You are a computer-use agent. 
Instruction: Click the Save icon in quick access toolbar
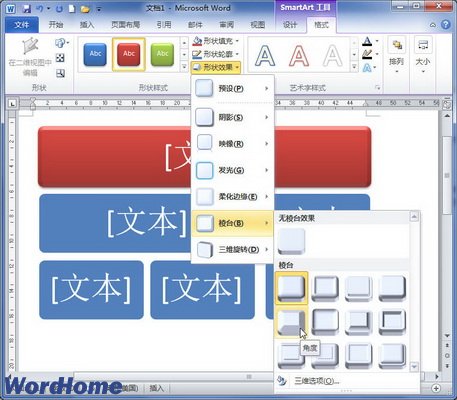pos(26,8)
